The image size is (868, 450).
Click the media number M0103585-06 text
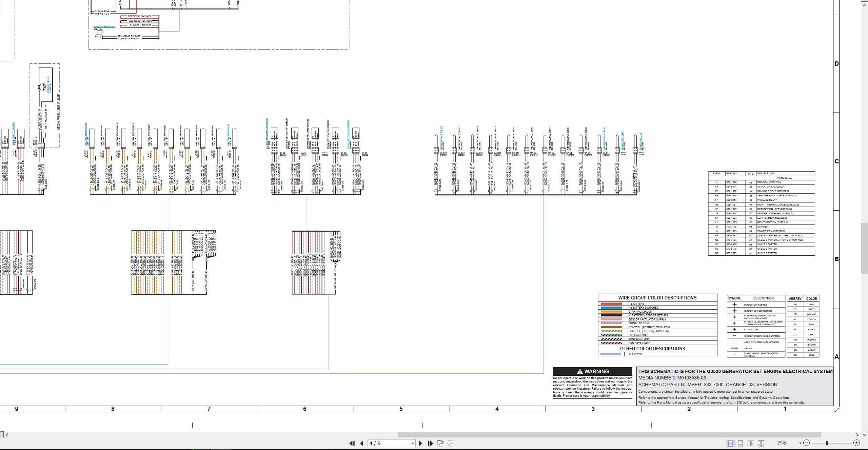click(672, 378)
